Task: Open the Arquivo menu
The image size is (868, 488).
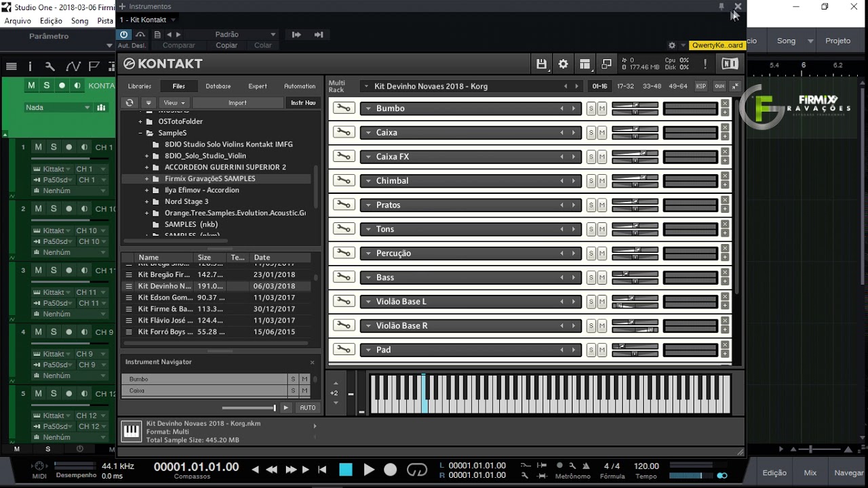Action: click(18, 21)
